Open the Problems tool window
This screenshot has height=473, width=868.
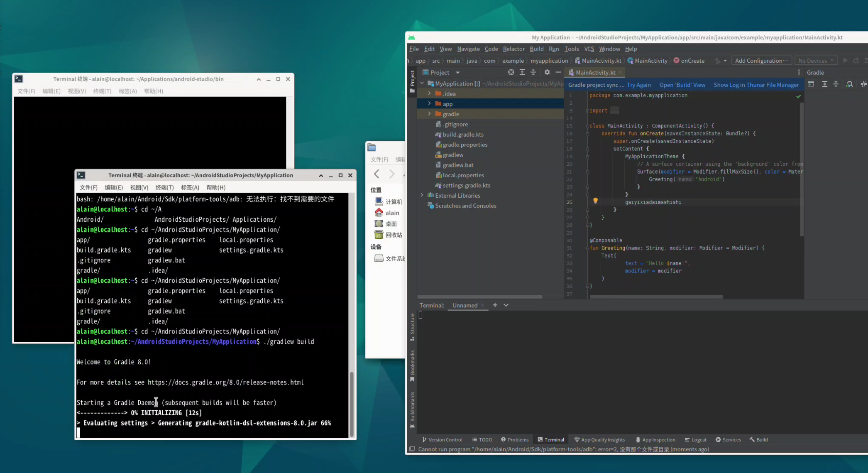coord(515,440)
